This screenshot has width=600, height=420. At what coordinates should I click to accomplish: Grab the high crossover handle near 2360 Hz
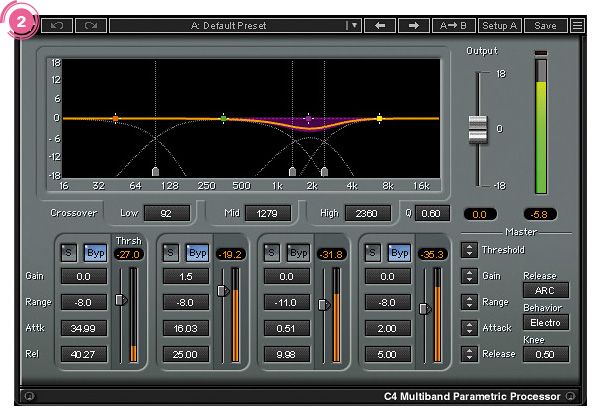(324, 171)
